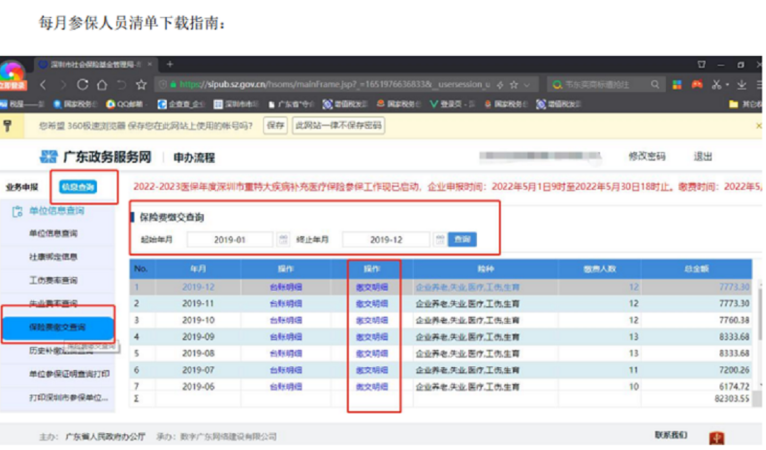
Task: Click the 单位信息查询 clipboard section icon
Action: tap(17, 211)
